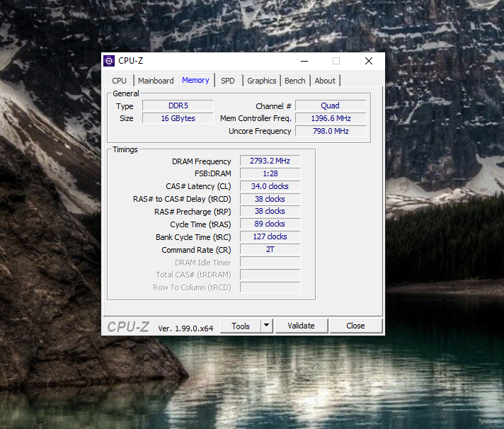Click the 2T command rate value

270,249
